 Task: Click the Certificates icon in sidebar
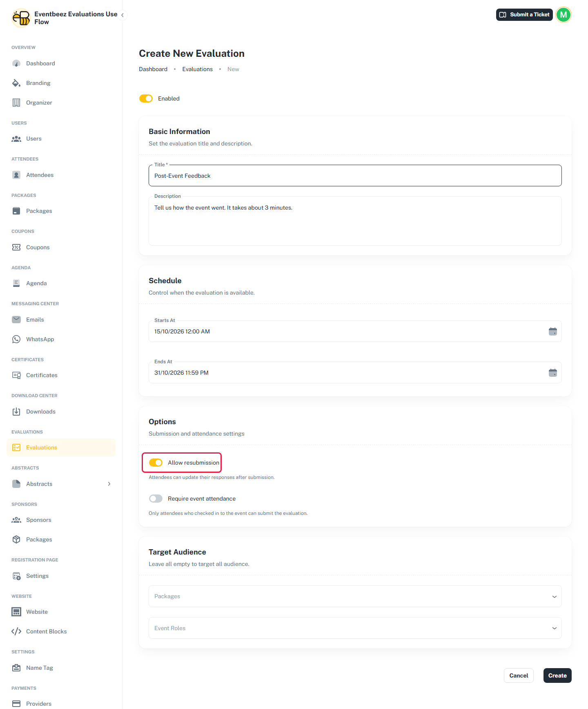[x=16, y=375]
